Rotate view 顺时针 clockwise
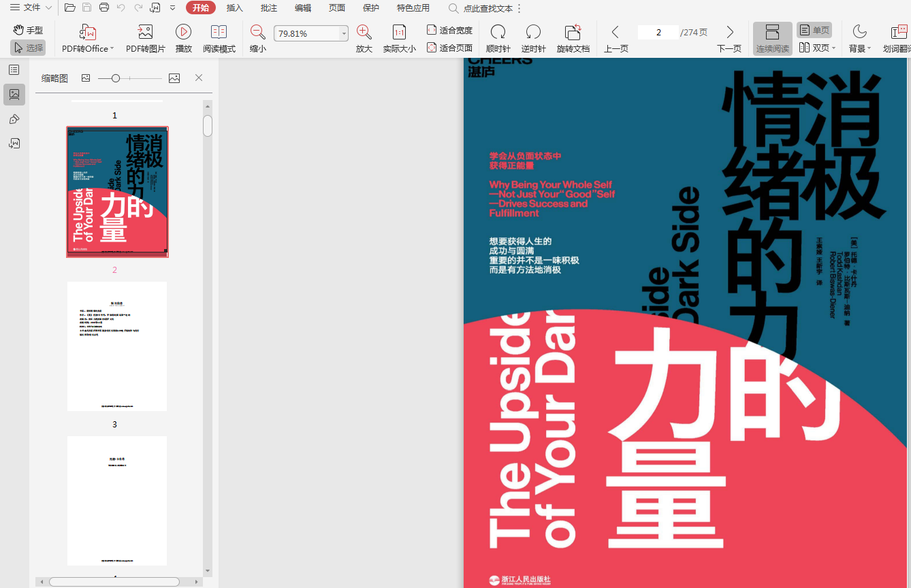Screen dimensions: 911x588 498,39
